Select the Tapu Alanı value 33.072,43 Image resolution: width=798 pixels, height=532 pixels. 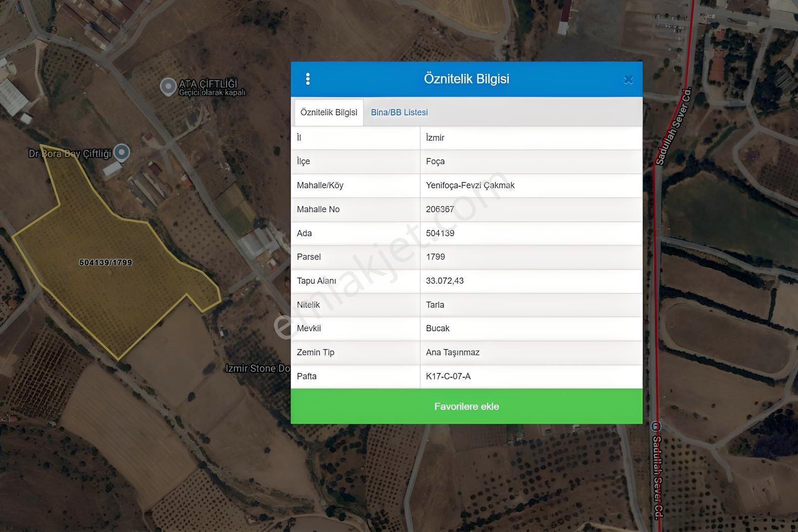531,281
